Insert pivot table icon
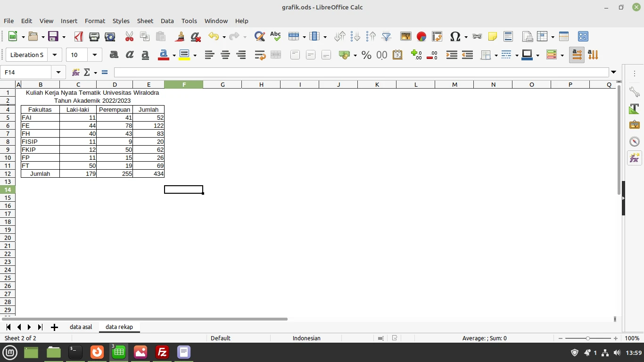This screenshot has width=644, height=362. [437, 36]
